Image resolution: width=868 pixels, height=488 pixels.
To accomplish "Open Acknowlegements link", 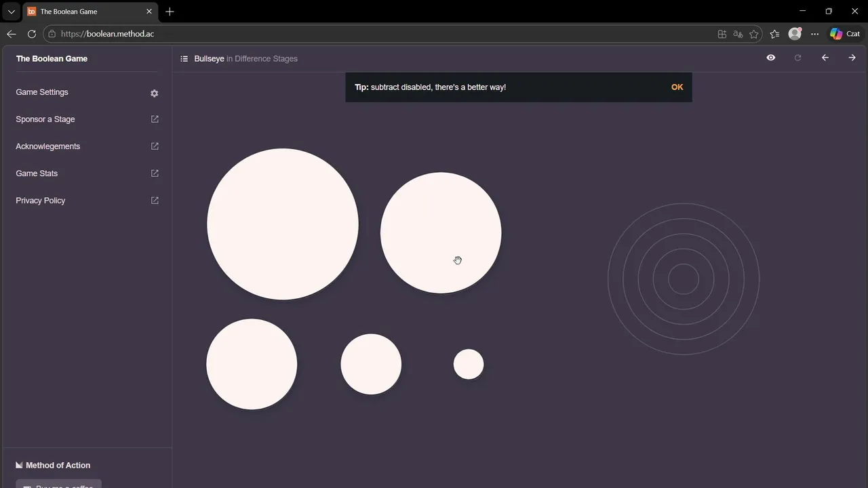I will click(x=48, y=146).
